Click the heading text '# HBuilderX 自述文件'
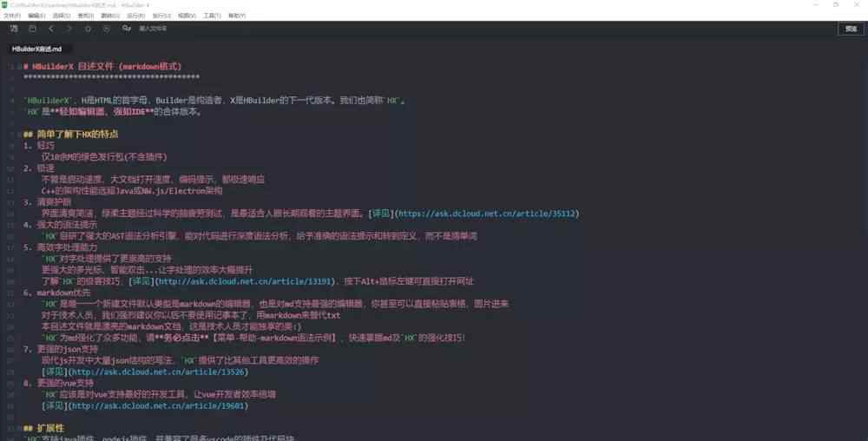This screenshot has height=441, width=868. coord(69,66)
